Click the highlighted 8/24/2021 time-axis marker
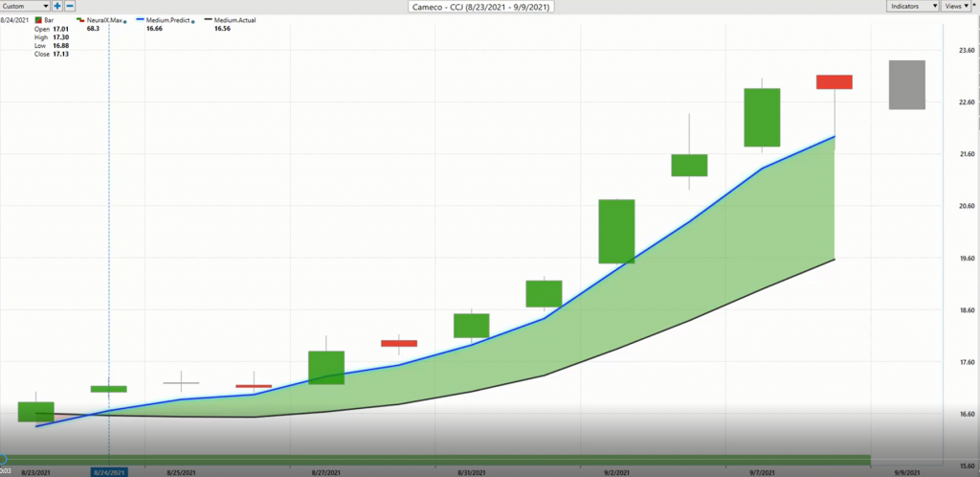 click(x=109, y=472)
